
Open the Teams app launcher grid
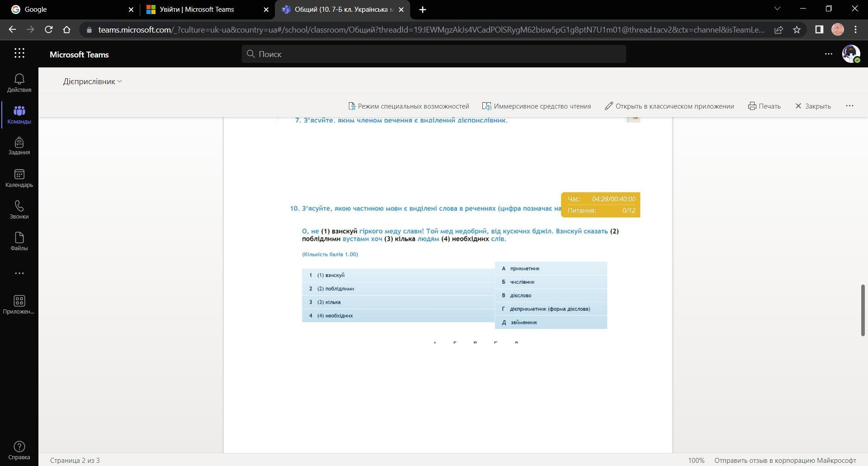19,53
